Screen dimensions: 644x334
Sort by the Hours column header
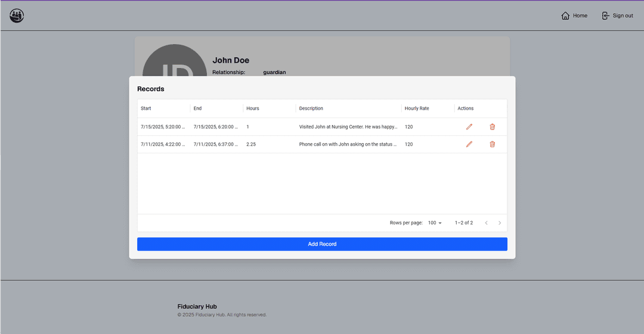[253, 109]
